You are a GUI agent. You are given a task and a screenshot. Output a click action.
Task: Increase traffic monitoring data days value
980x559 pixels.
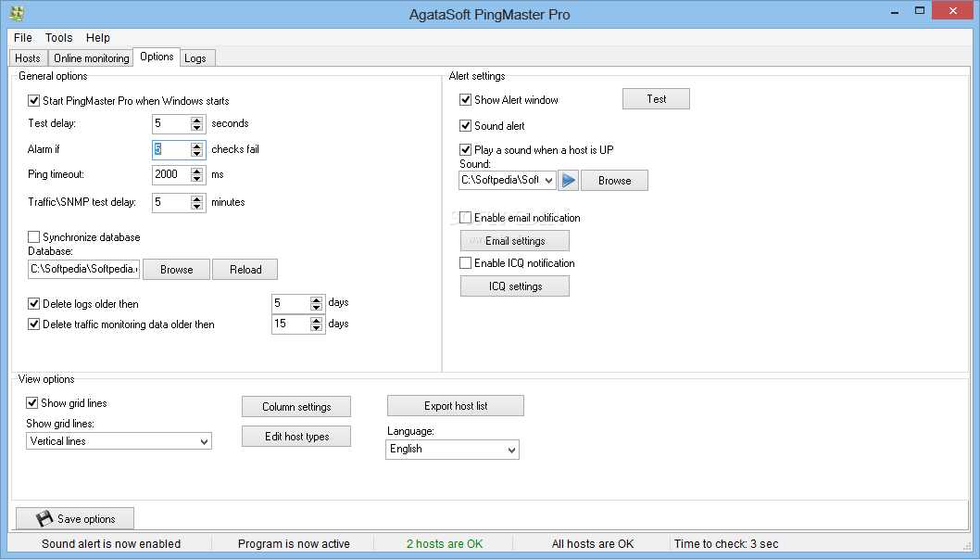pos(316,320)
